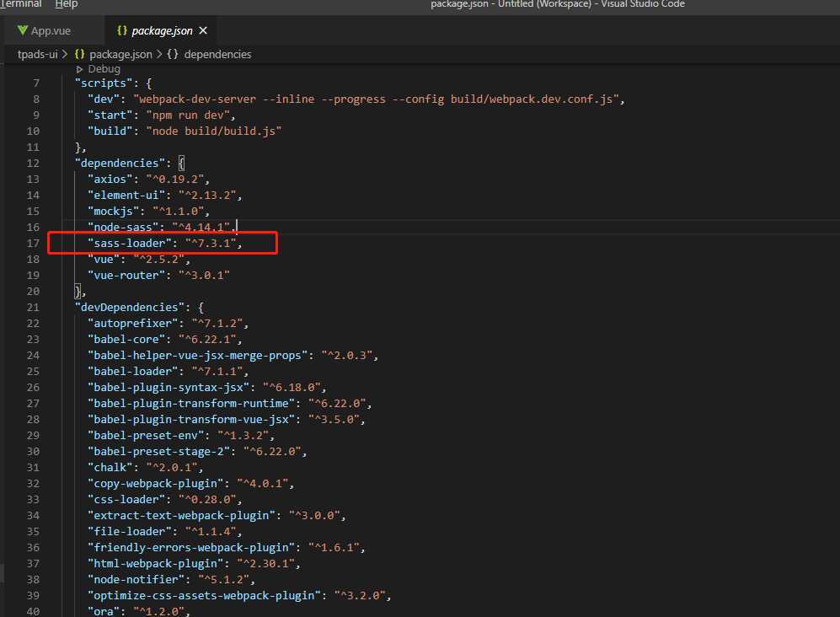The width and height of the screenshot is (840, 617).
Task: Click line number 21 in the gutter
Action: [33, 307]
